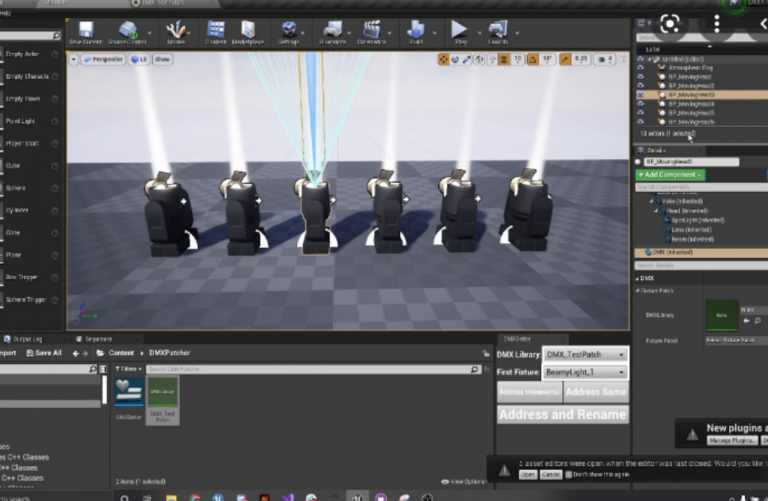Open the Blueprints toolbar icon
The image size is (768, 501).
[333, 32]
